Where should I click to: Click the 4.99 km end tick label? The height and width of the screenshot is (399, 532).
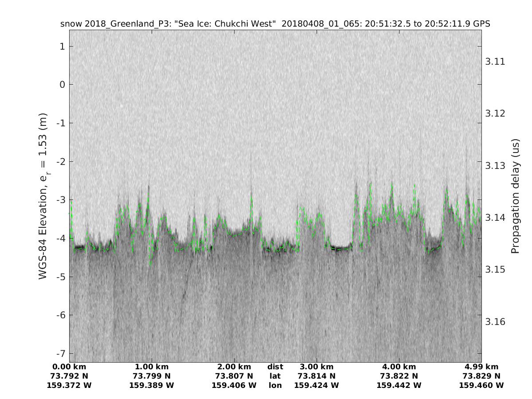pos(481,367)
